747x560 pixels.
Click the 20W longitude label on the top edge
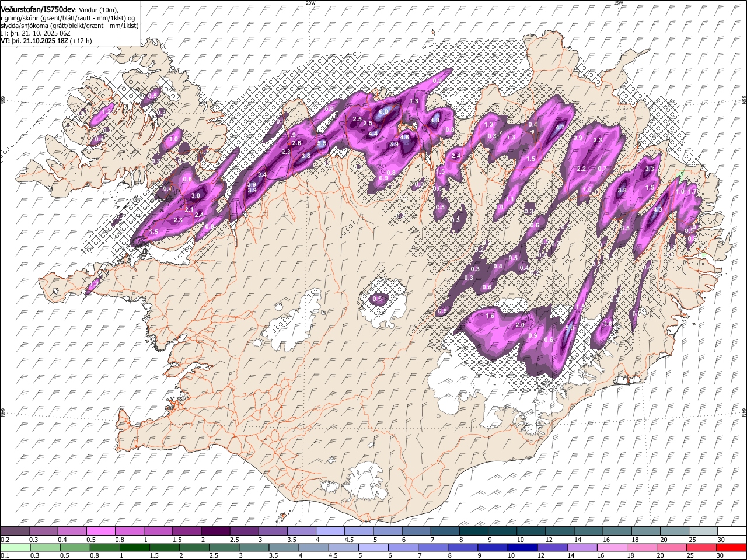click(x=310, y=3)
